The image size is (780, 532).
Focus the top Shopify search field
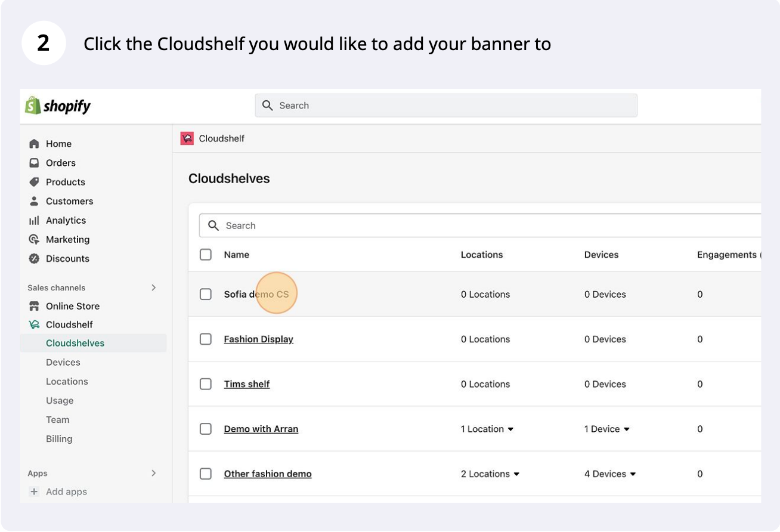(x=446, y=106)
